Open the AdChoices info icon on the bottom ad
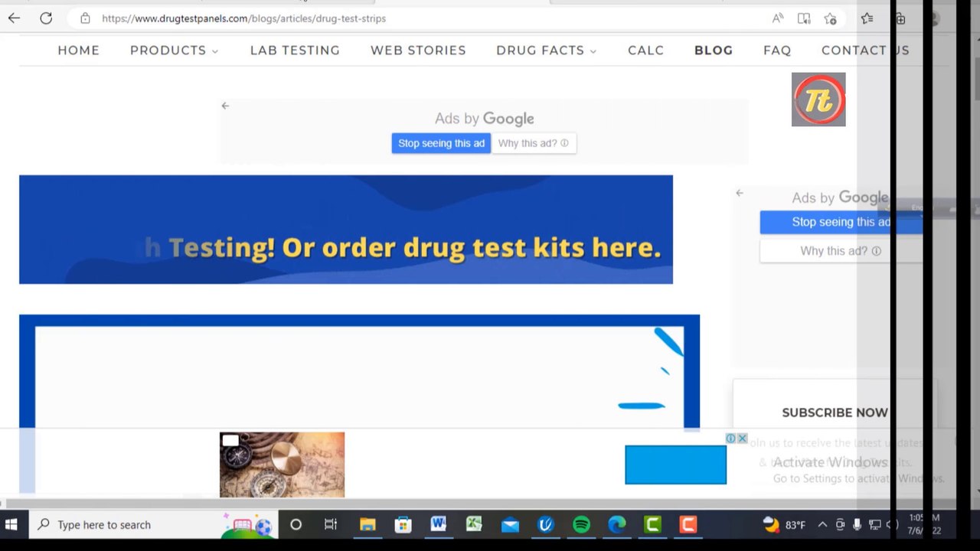The image size is (980, 551). 730,439
